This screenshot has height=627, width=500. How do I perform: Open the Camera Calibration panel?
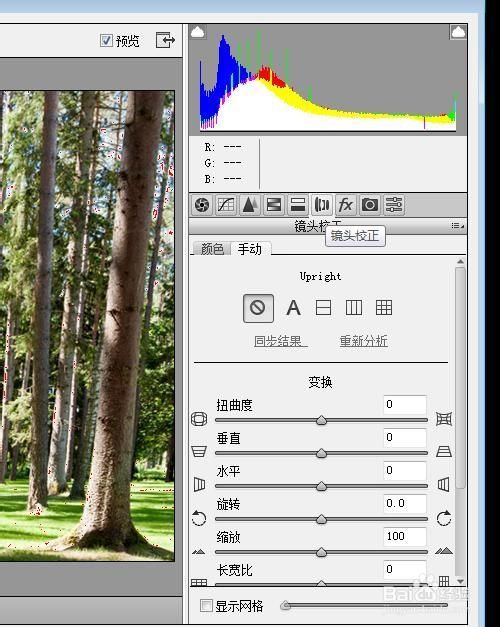click(x=370, y=205)
